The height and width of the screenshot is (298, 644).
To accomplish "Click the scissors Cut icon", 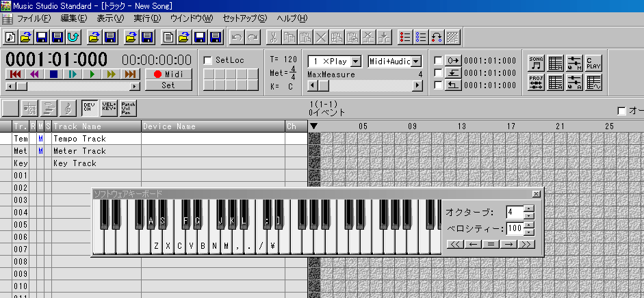I will coord(274,38).
